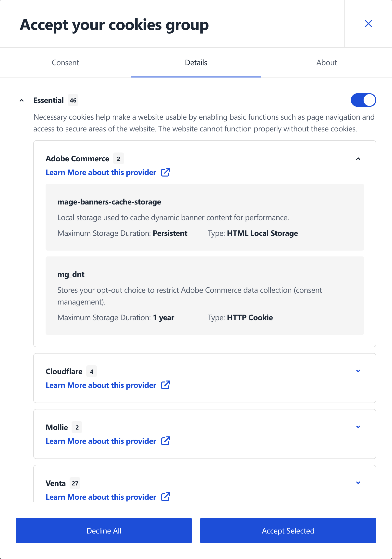This screenshot has height=559, width=392.
Task: Expand the Venta provider section
Action: point(358,483)
